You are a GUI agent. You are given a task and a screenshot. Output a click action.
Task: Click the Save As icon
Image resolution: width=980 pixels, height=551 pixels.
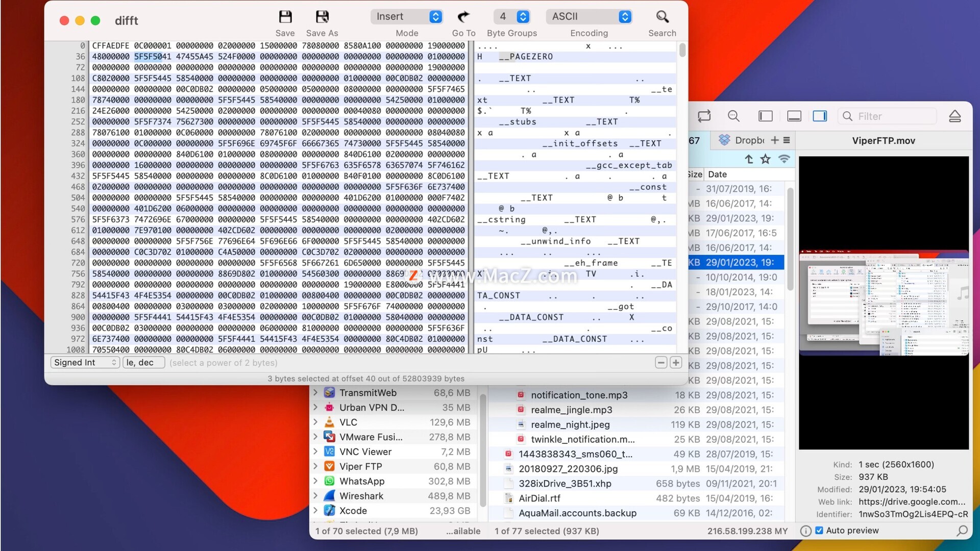pos(322,17)
